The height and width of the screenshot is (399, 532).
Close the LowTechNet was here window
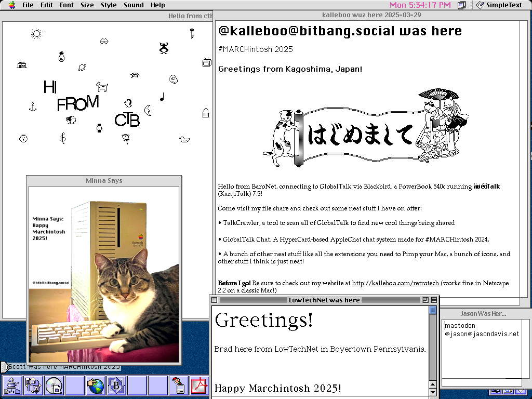coord(214,300)
